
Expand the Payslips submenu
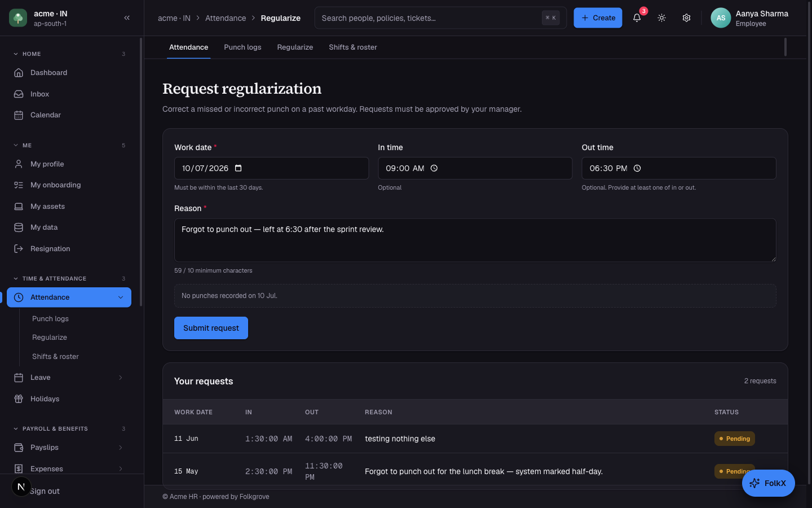click(x=121, y=448)
